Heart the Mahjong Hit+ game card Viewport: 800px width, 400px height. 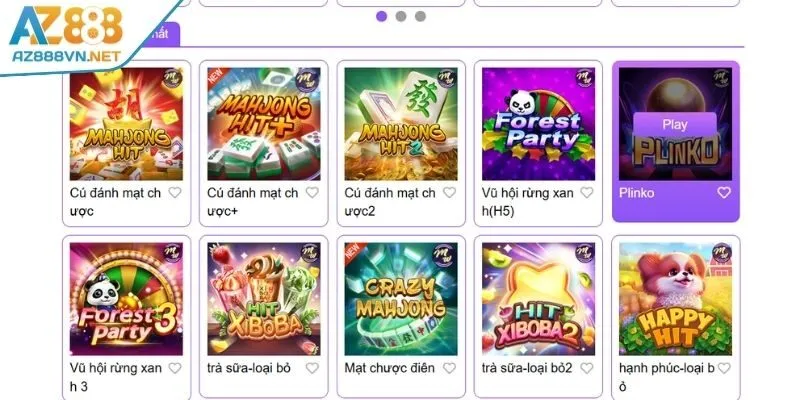pyautogui.click(x=312, y=193)
